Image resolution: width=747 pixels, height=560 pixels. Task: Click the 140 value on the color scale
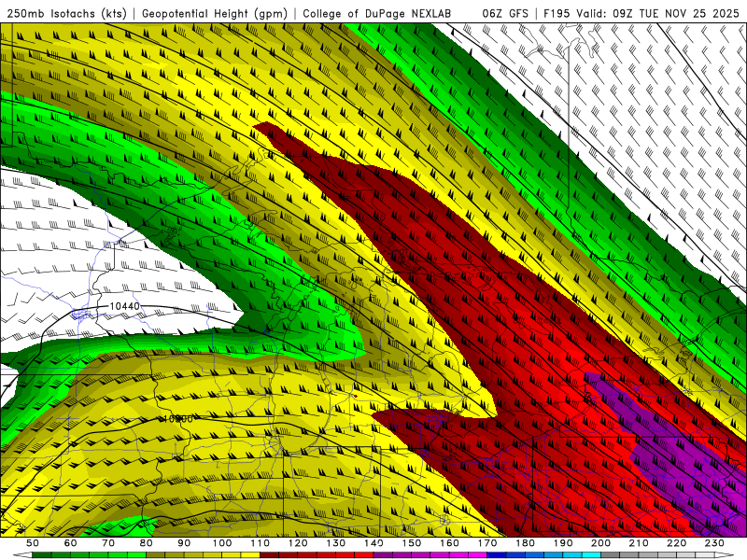coord(373,543)
